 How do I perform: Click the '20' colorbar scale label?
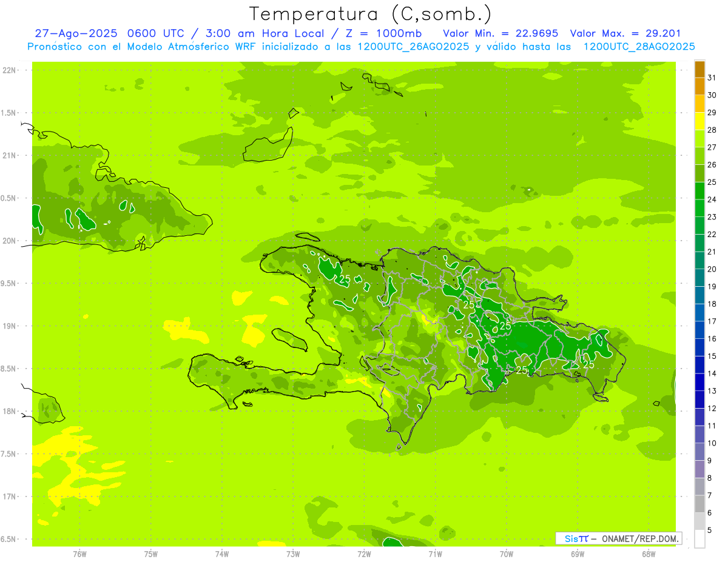click(712, 269)
